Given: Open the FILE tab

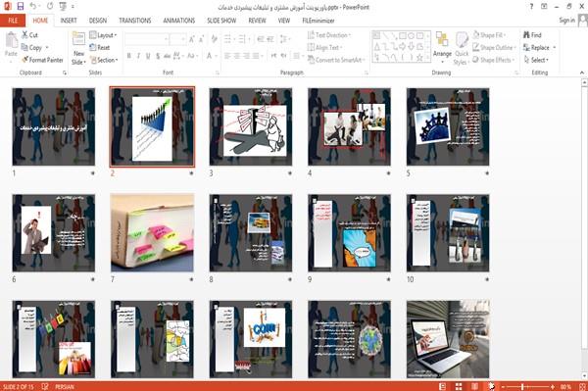Looking at the screenshot, I should tap(13, 21).
